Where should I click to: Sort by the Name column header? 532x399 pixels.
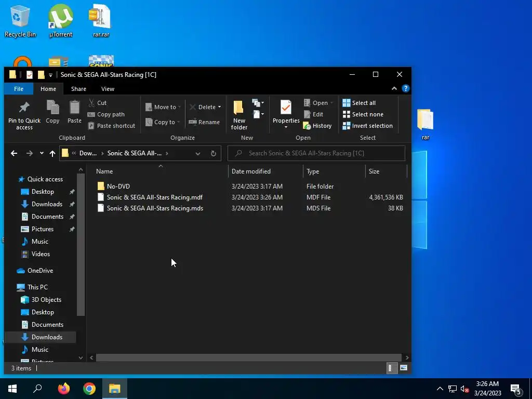pyautogui.click(x=161, y=171)
